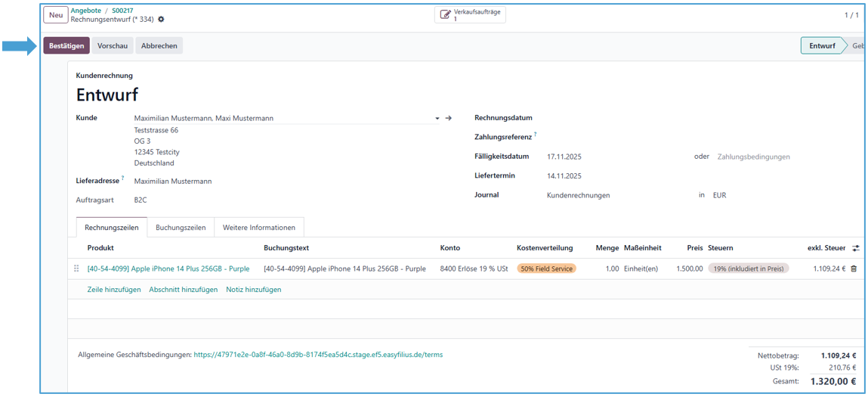Click Zeile hinzufügen link

tap(114, 290)
